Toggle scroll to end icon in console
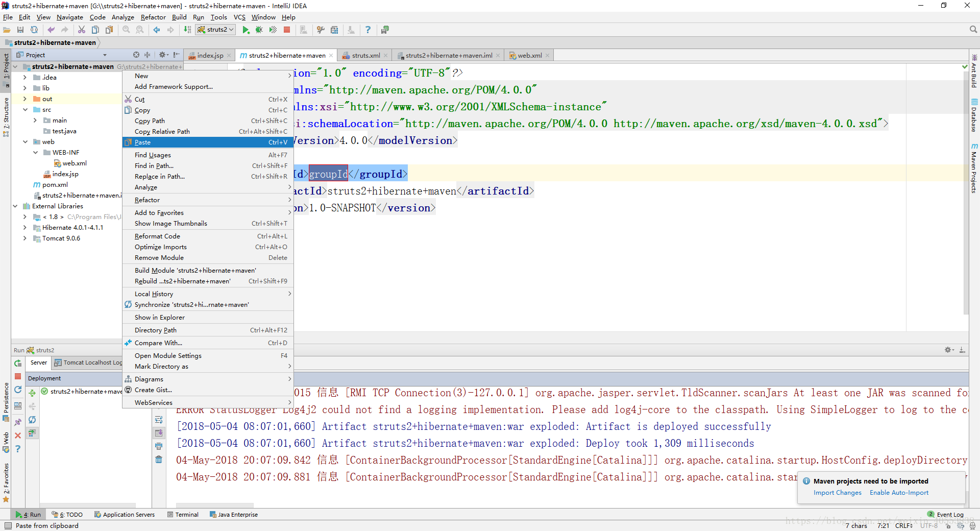Viewport: 980px width, 531px height. [x=159, y=432]
